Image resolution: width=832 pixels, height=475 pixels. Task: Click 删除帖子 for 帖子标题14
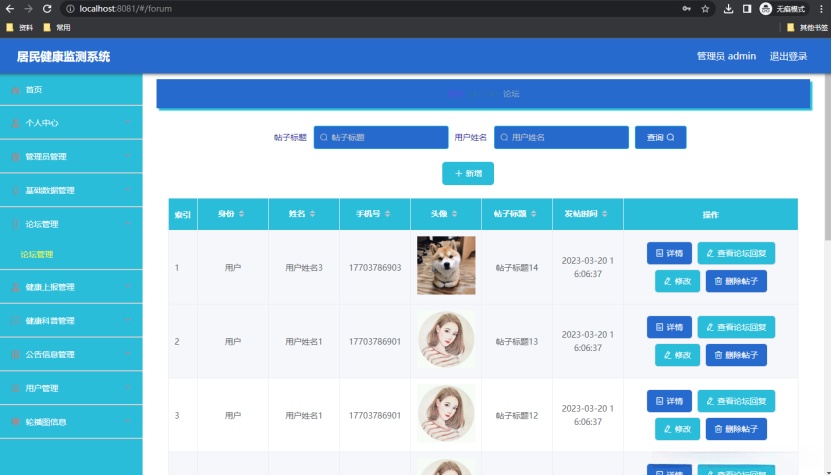click(x=736, y=281)
